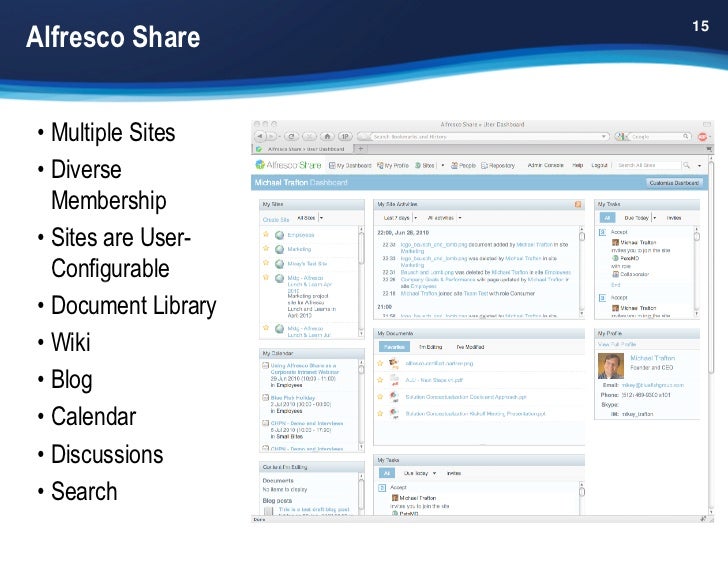Open the All Sites filter dropdown in My Sites
The height and width of the screenshot is (563, 728).
click(321, 218)
